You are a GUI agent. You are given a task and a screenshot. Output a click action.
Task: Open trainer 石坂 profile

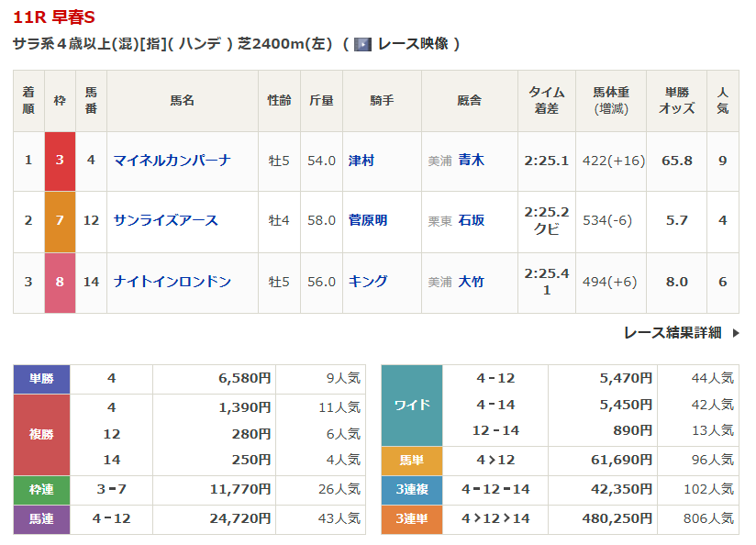[472, 220]
